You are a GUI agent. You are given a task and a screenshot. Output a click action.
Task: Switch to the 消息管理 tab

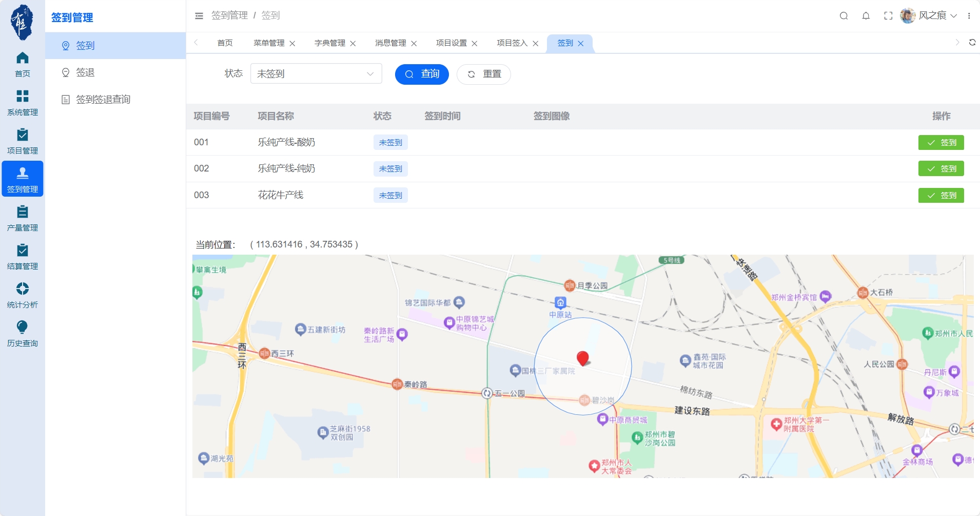[x=390, y=43]
